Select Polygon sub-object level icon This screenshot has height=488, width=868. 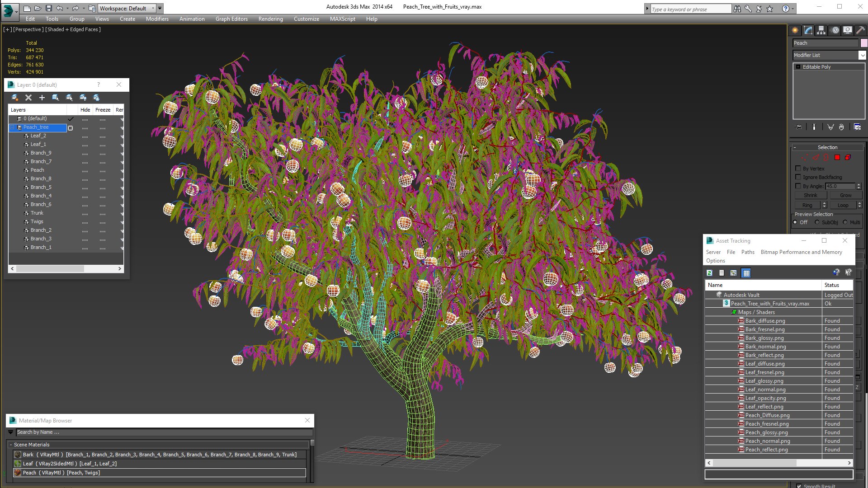[x=837, y=157]
